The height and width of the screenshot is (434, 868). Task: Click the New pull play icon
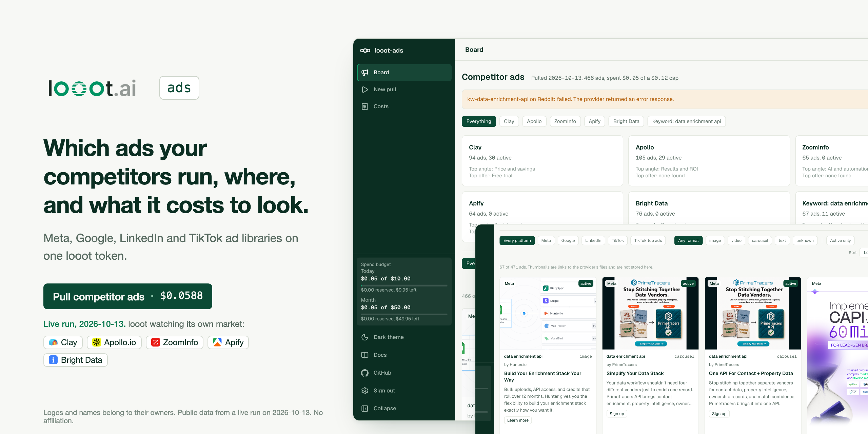[x=365, y=90]
